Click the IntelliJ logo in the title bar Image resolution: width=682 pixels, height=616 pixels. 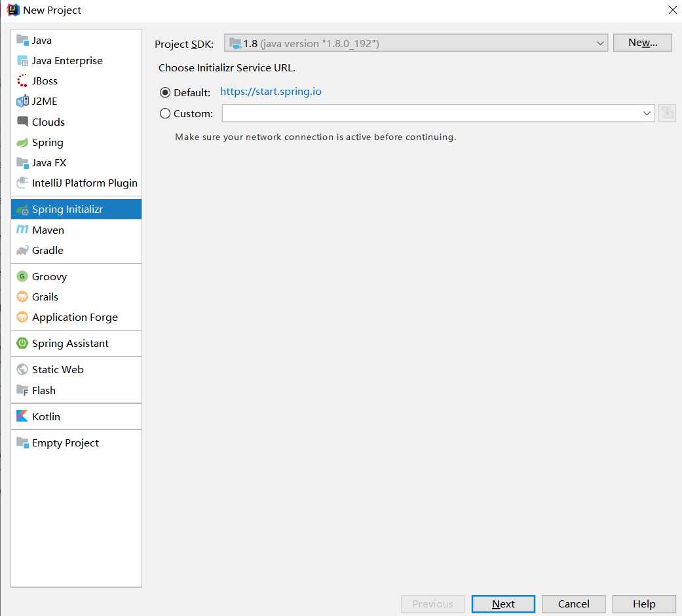[13, 10]
